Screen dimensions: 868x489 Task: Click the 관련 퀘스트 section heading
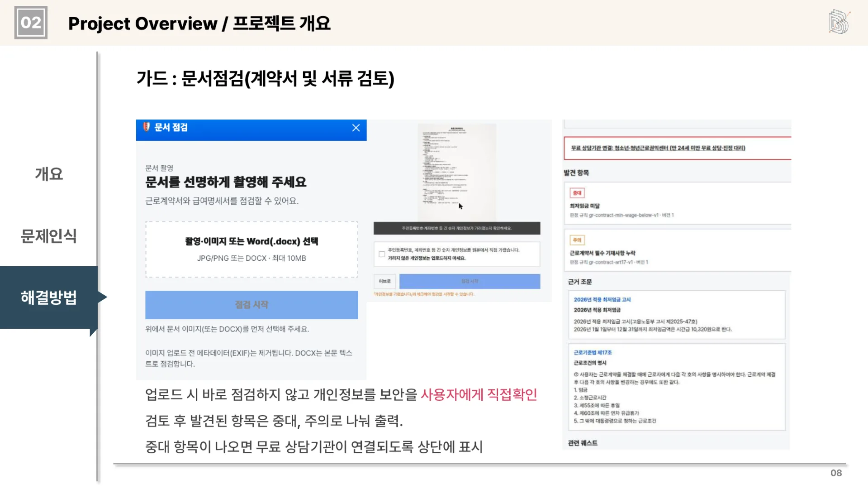click(583, 443)
